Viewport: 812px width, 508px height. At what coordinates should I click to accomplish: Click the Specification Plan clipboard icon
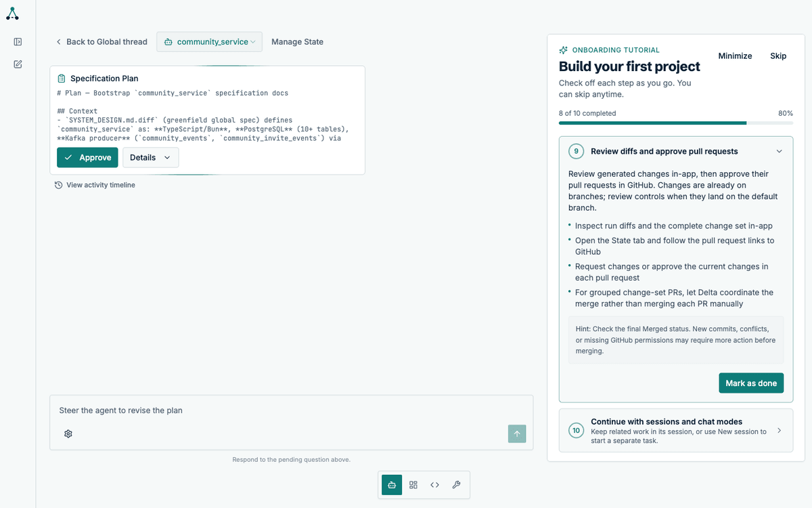62,79
